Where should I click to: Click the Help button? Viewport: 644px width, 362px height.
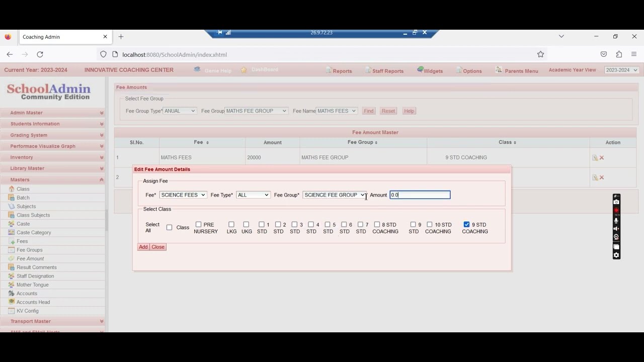(409, 111)
